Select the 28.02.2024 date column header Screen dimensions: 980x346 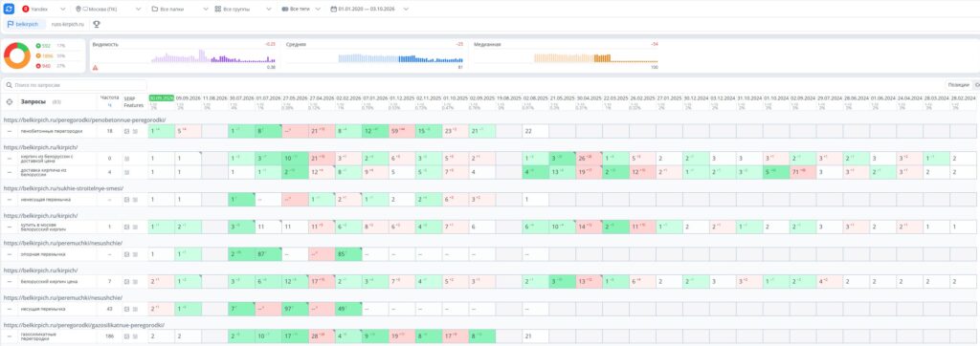click(963, 98)
